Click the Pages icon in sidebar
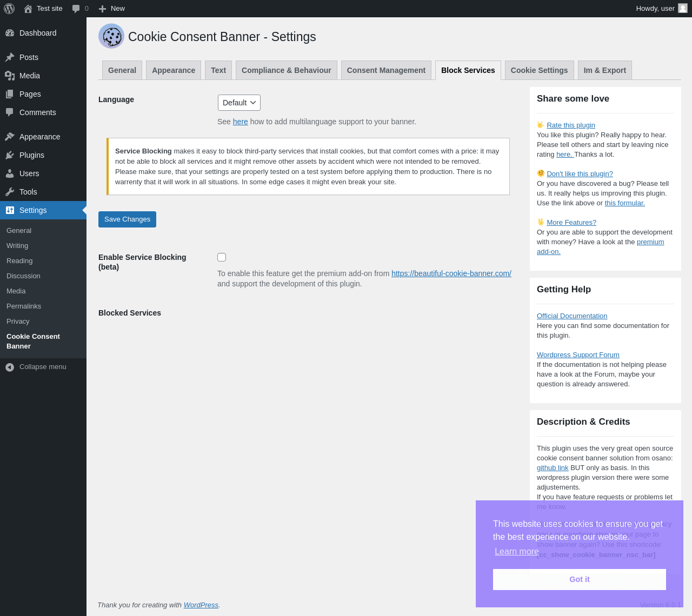692x616 pixels. point(10,94)
